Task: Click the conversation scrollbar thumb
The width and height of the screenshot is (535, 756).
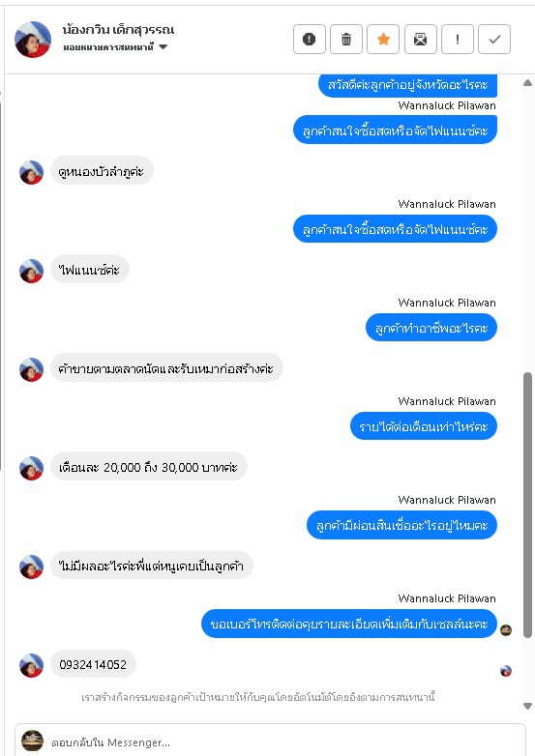Action: 528,505
